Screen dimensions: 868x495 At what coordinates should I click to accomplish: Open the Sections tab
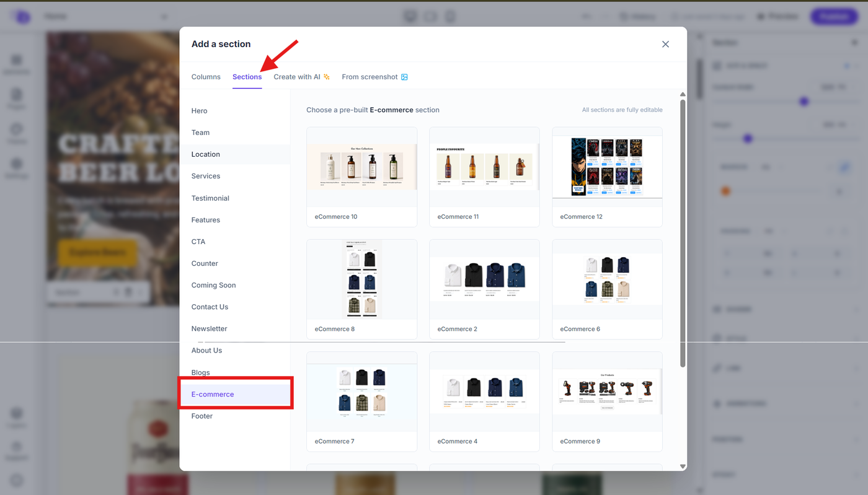point(247,77)
